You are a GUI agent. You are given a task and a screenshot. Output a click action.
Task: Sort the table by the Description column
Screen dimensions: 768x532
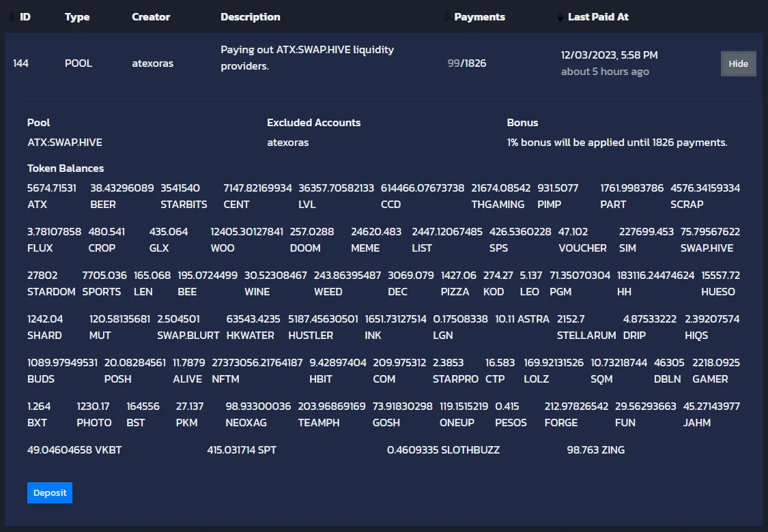(x=251, y=17)
